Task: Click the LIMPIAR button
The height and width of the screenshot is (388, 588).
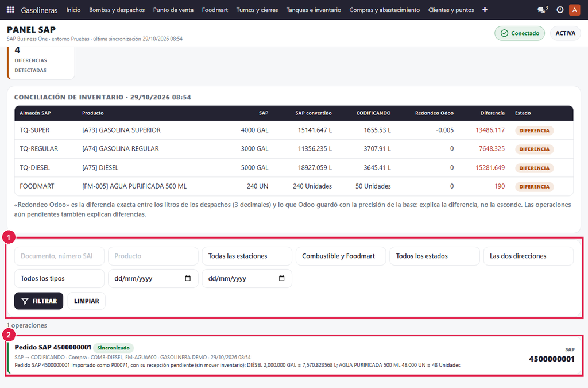Action: 87,301
